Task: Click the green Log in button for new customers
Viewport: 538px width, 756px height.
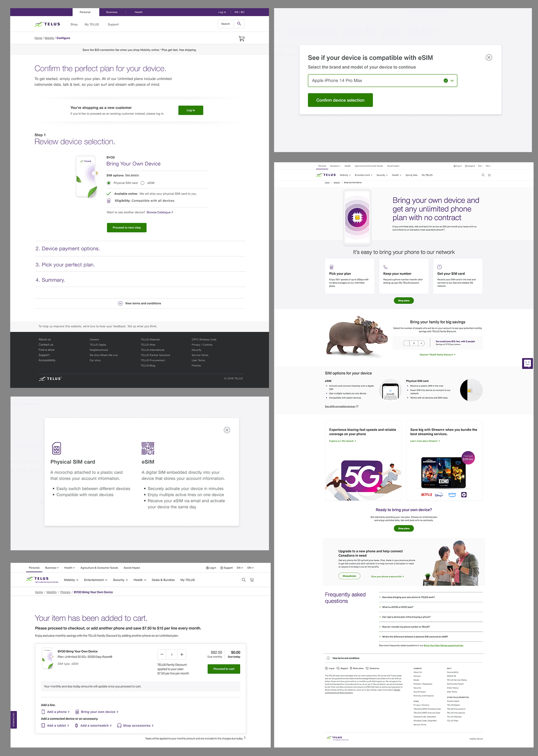Action: click(191, 110)
